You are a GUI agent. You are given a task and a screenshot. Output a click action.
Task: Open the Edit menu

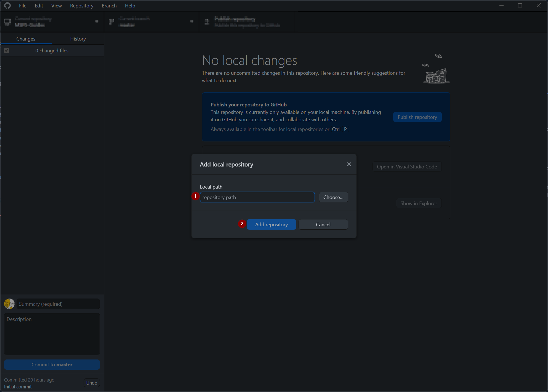[x=39, y=6]
